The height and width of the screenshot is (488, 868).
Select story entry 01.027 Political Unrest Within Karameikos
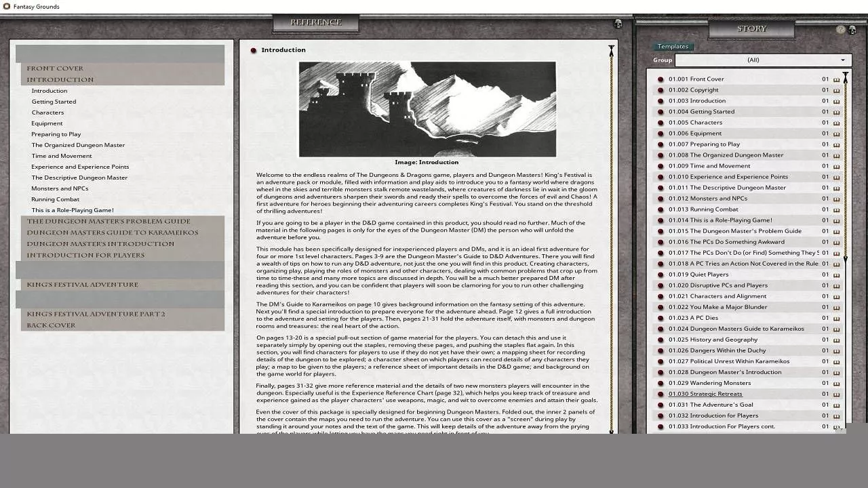pyautogui.click(x=729, y=361)
